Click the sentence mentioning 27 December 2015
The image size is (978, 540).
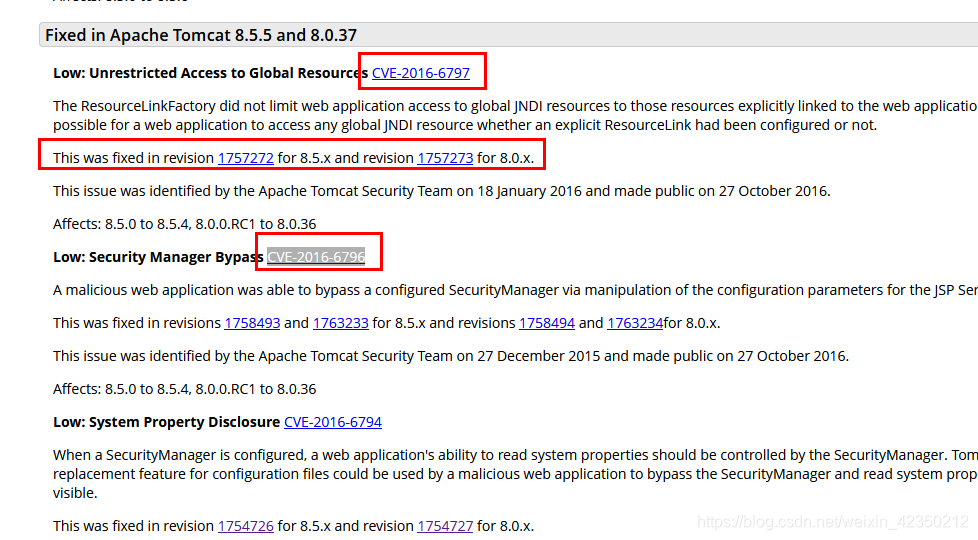(451, 356)
